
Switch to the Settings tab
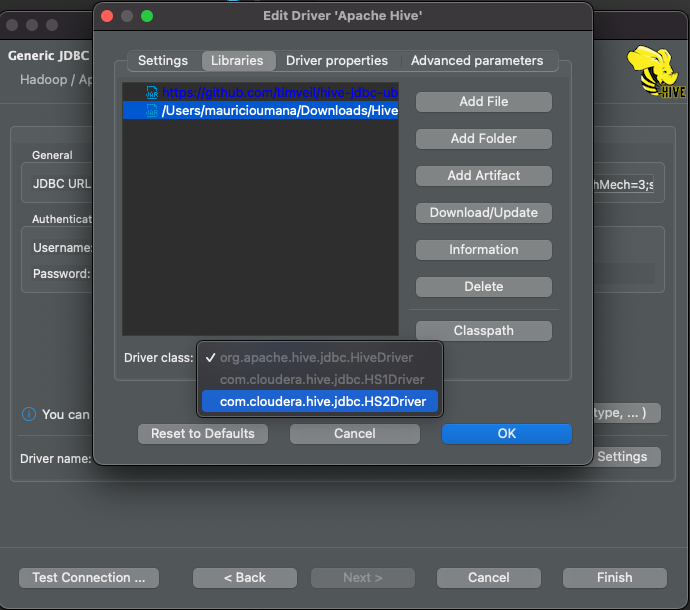coord(163,61)
